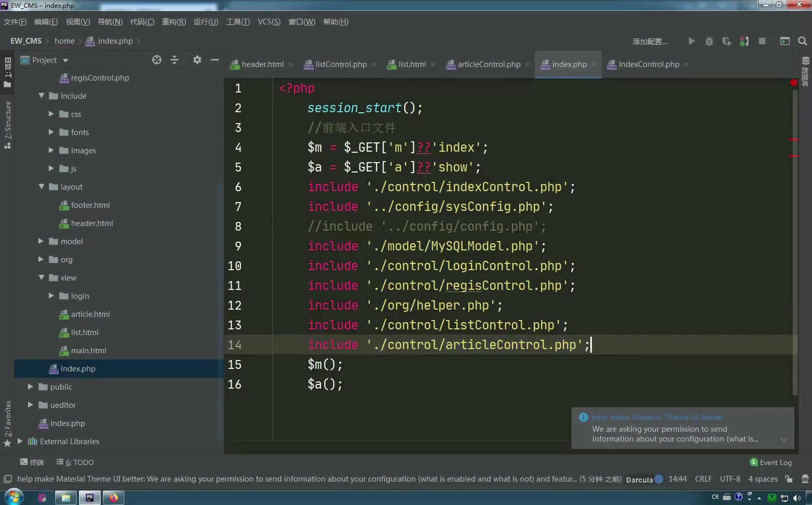Hide the Project panel with minus icon
The image size is (812, 505).
coord(215,60)
